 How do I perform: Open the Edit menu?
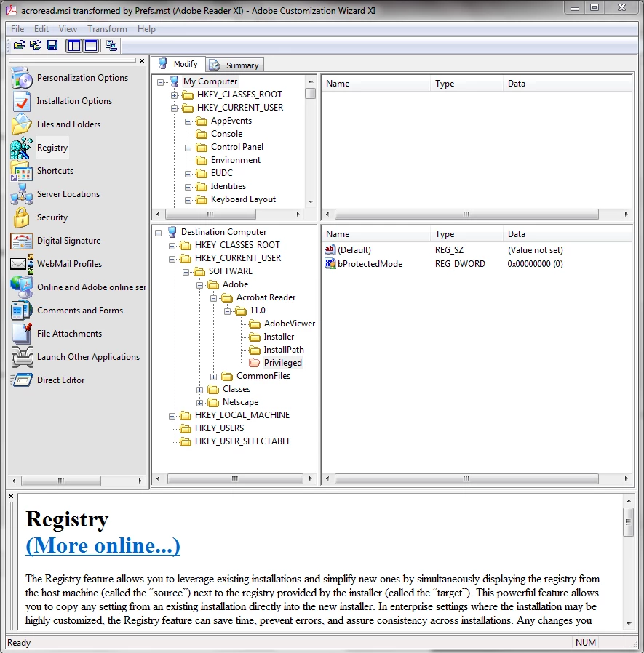pos(41,29)
